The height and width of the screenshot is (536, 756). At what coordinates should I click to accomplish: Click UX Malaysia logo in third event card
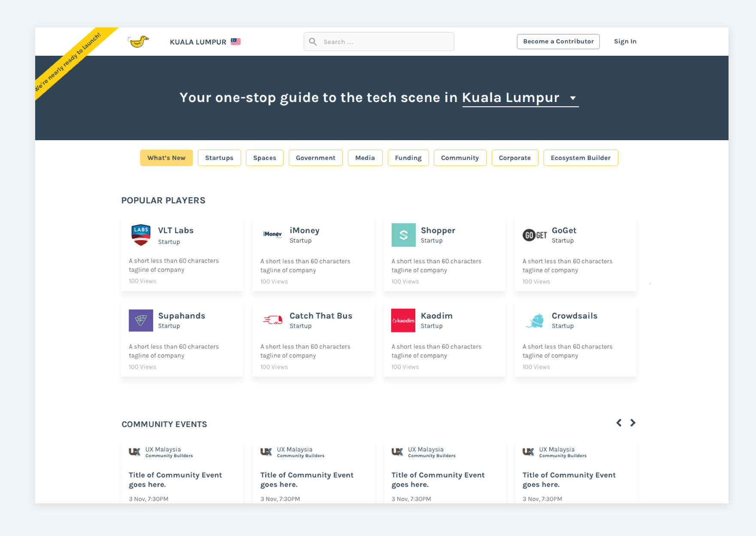[397, 452]
